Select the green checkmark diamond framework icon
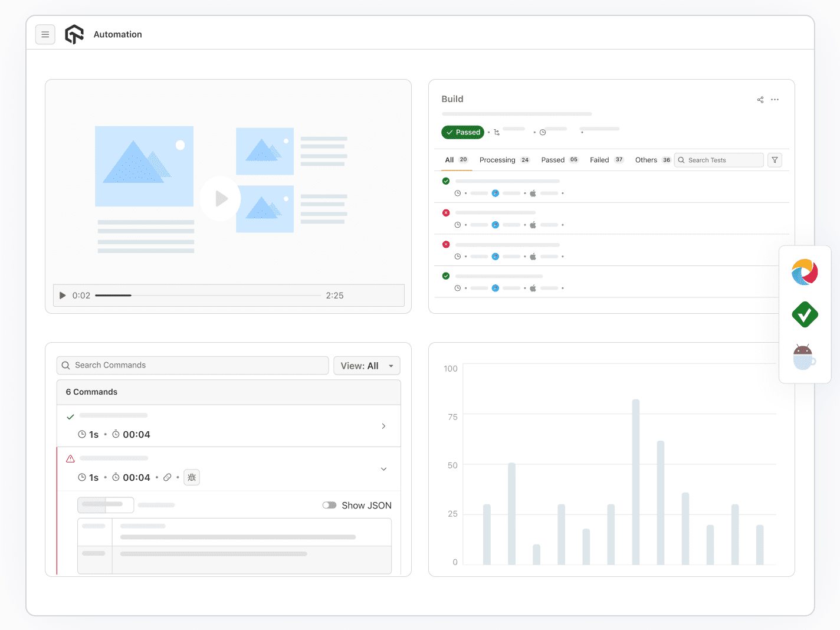840x630 pixels. click(805, 314)
